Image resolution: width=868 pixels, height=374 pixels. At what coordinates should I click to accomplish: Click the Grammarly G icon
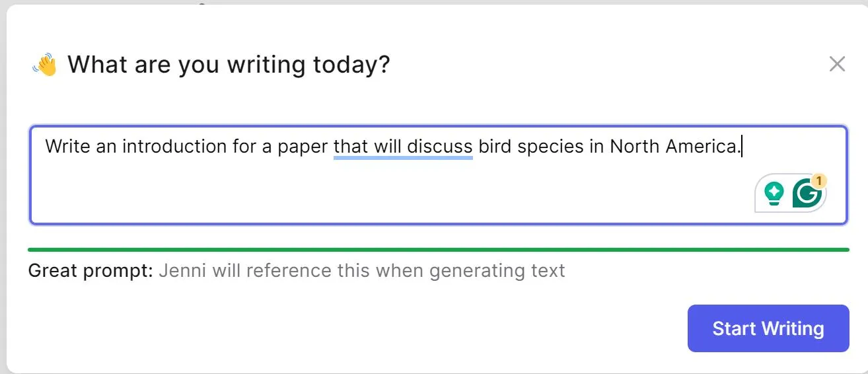tap(806, 194)
